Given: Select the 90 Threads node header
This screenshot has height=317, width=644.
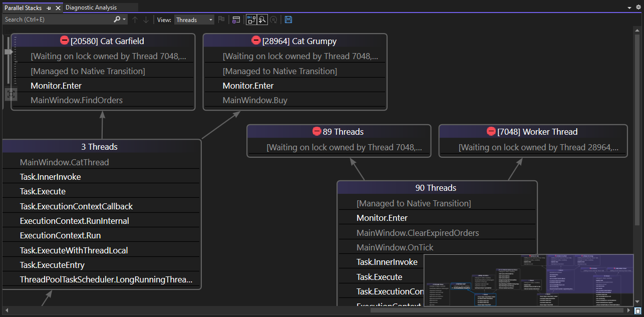Looking at the screenshot, I should [x=436, y=188].
